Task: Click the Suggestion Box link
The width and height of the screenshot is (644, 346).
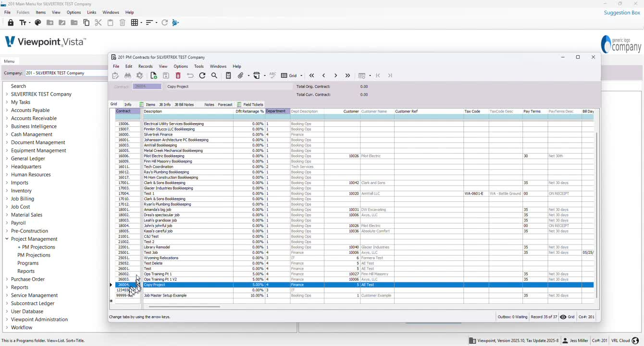Action: (622, 12)
